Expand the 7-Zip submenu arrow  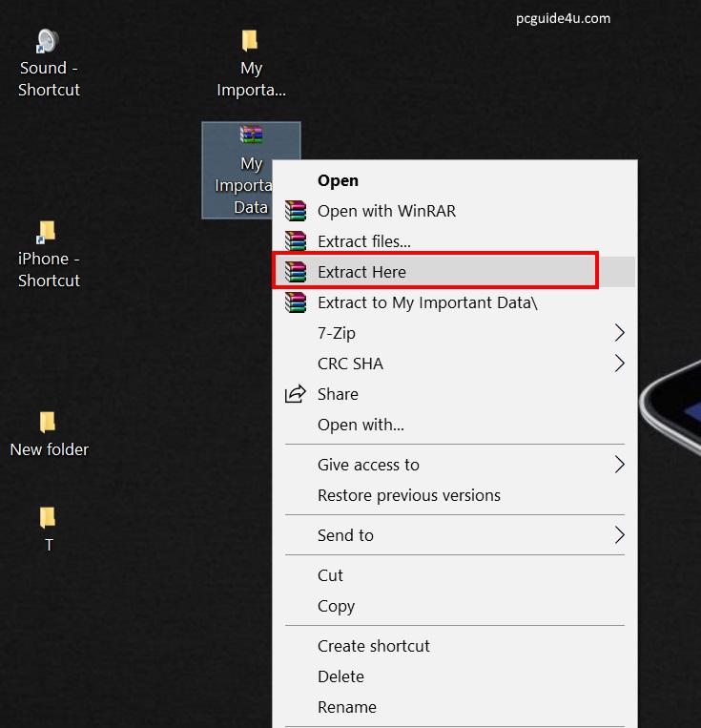pyautogui.click(x=619, y=333)
